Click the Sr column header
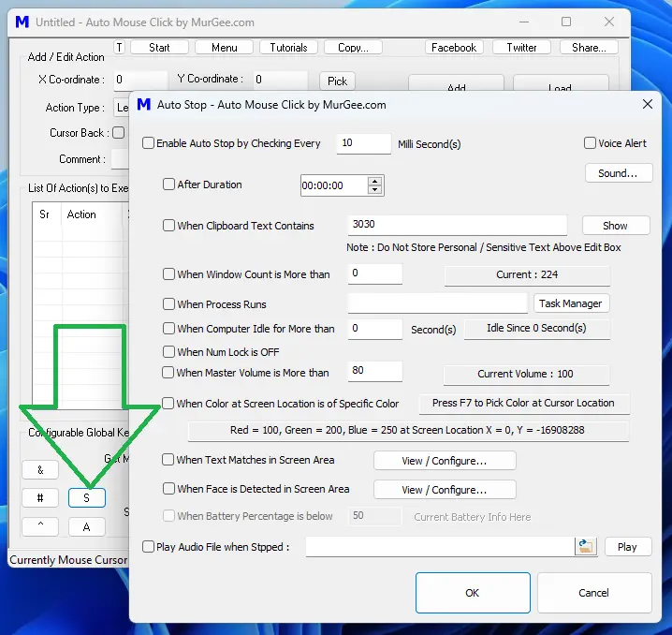Viewport: 672px width, 635px height. click(x=47, y=214)
